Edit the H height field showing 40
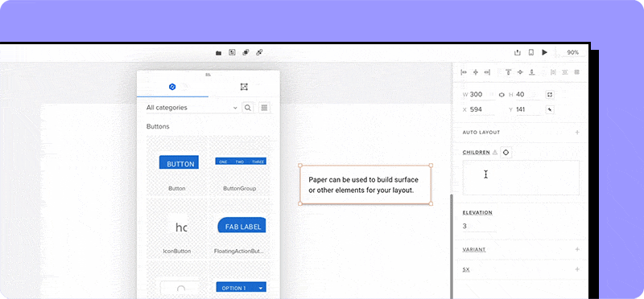The width and height of the screenshot is (644, 299). (529, 95)
